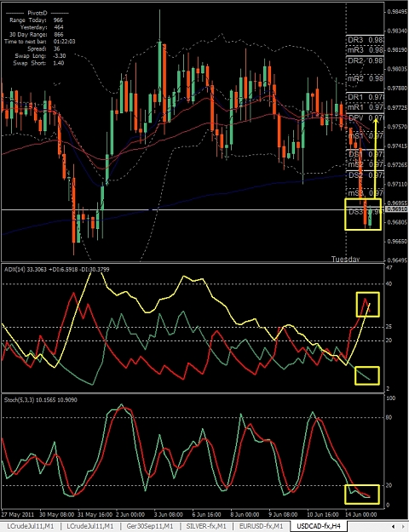Click the DR3 pivot level label
409x532 pixels.
coord(355,40)
